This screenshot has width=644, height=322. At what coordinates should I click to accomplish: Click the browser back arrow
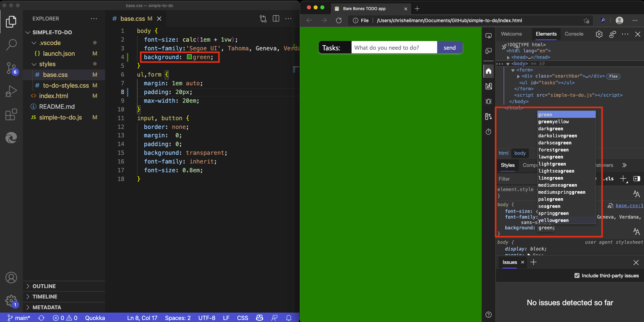tap(309, 20)
